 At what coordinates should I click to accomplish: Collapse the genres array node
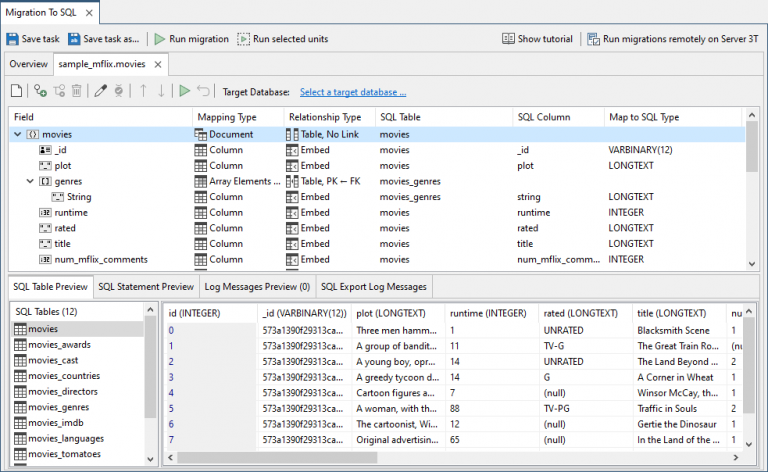click(x=30, y=181)
